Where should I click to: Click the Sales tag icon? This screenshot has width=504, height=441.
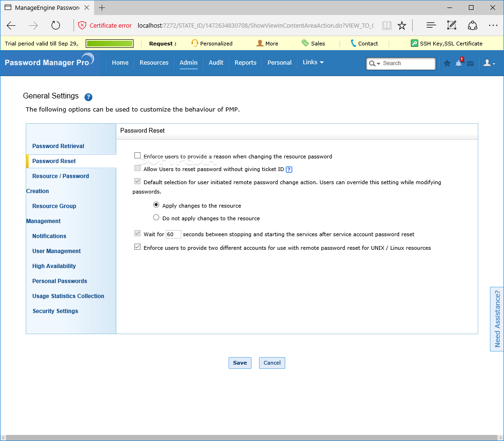coord(305,43)
